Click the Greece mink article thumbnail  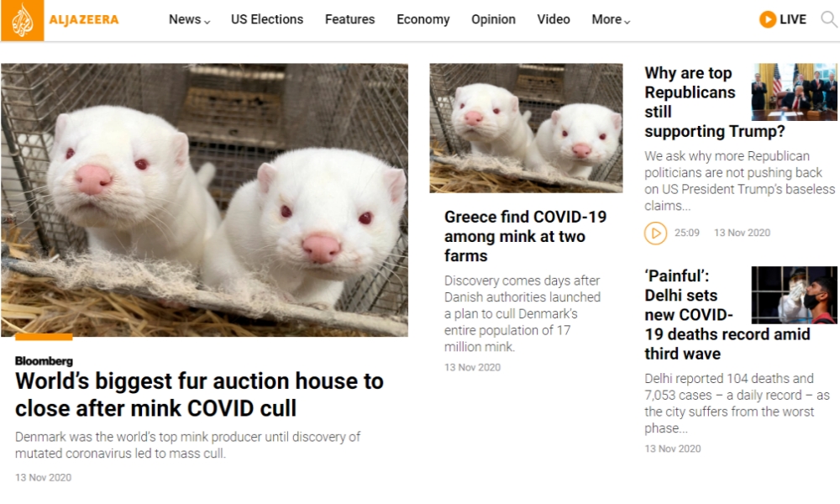(526, 128)
